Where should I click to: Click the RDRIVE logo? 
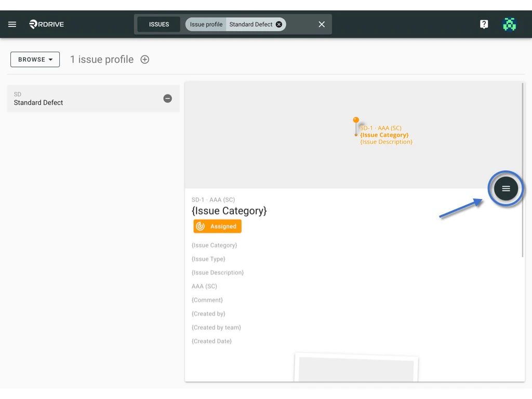pos(46,24)
